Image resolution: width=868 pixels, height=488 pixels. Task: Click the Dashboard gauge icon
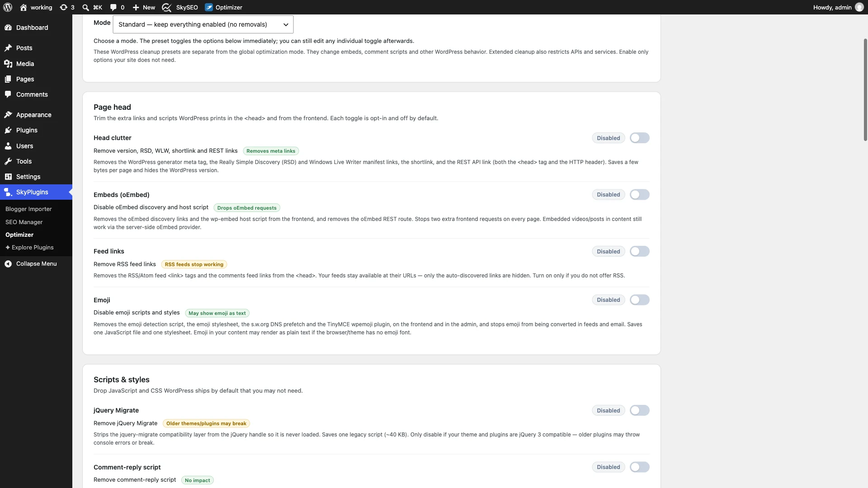[x=8, y=28]
